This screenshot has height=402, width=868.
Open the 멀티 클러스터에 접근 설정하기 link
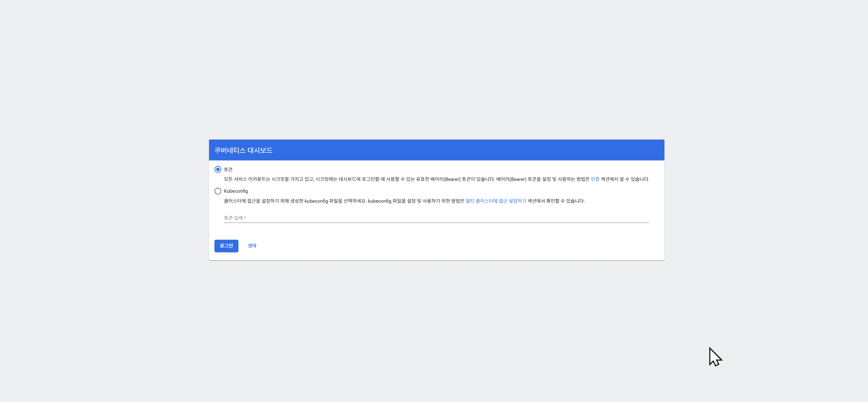coord(496,201)
